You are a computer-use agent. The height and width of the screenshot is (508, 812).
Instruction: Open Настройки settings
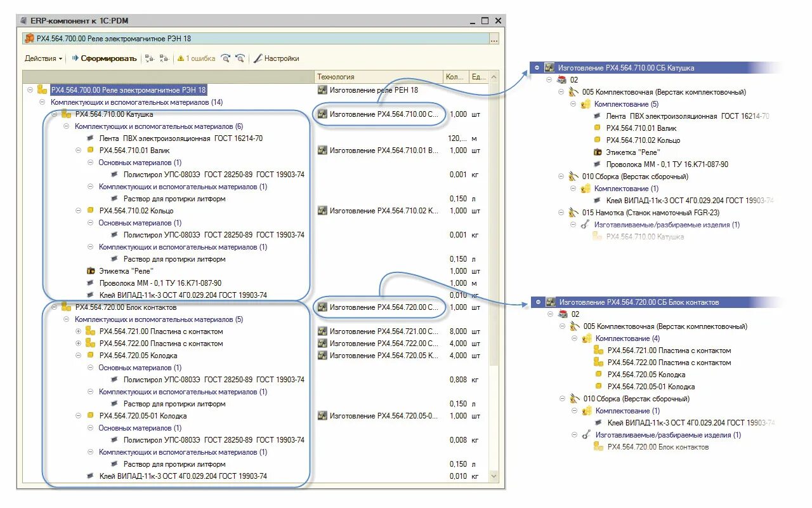point(276,58)
